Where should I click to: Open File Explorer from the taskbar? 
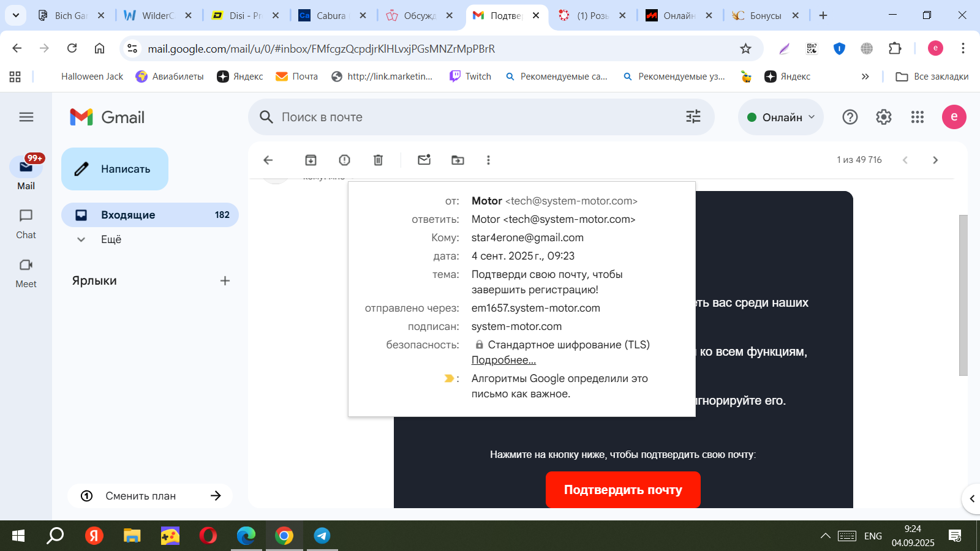(132, 536)
